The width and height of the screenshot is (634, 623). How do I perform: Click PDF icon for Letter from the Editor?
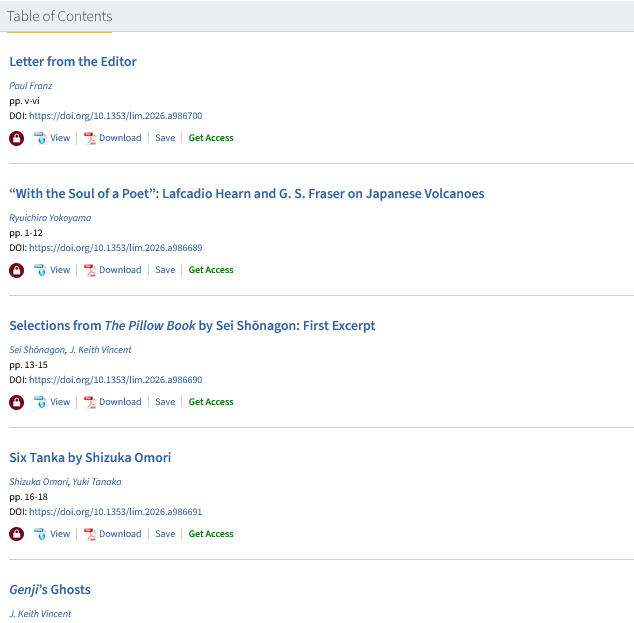pos(89,138)
